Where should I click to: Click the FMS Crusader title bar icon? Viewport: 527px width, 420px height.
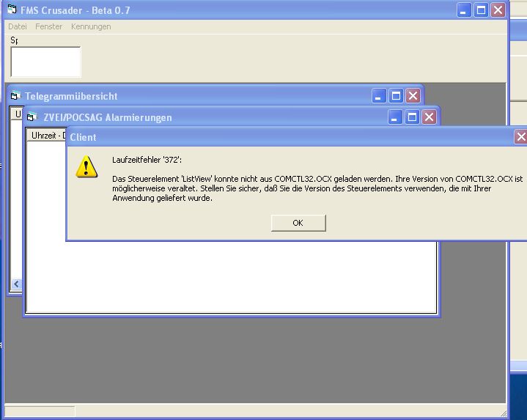(x=12, y=10)
